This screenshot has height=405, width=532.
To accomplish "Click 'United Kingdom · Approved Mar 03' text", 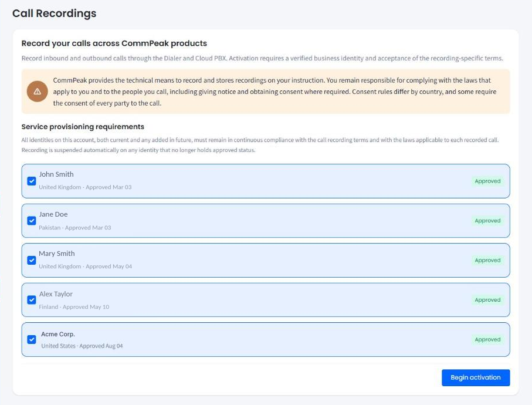I will 85,187.
